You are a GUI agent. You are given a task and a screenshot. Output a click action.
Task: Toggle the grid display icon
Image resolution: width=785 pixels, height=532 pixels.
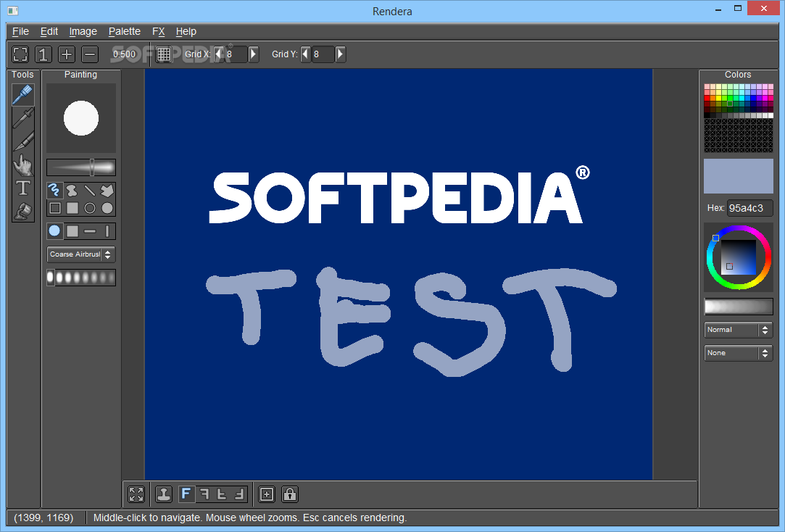tap(163, 54)
